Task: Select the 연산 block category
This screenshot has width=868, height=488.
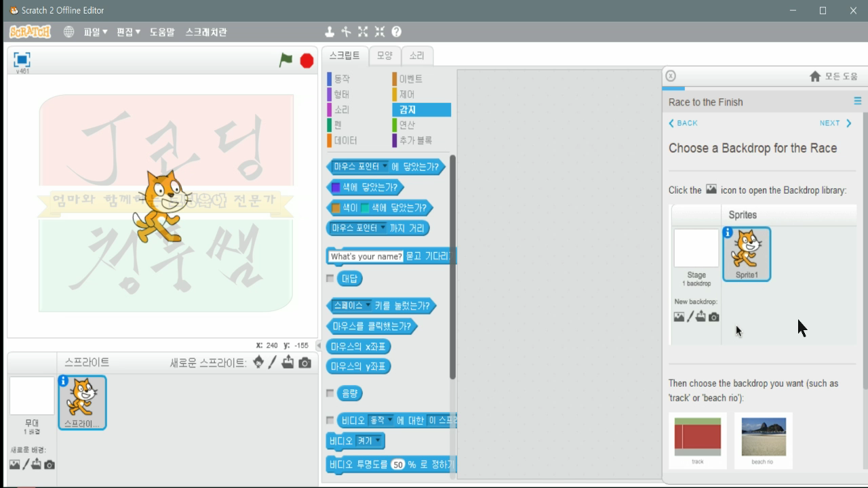Action: tap(407, 125)
